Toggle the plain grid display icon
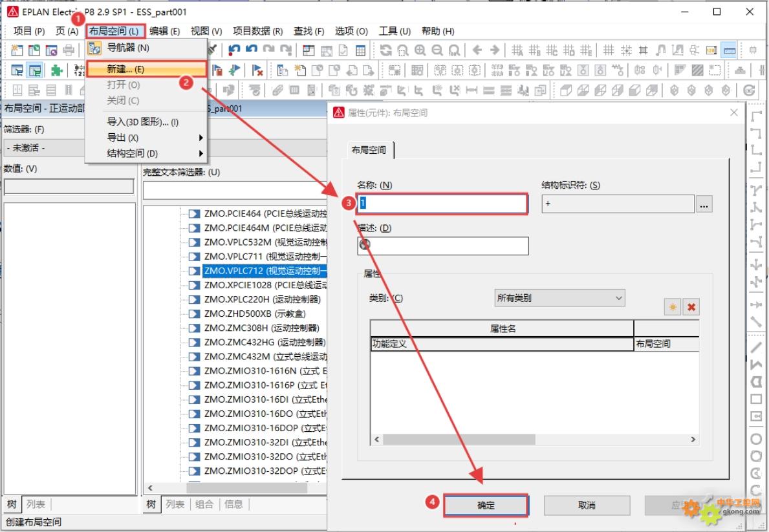This screenshot has width=769, height=532. pyautogui.click(x=609, y=50)
